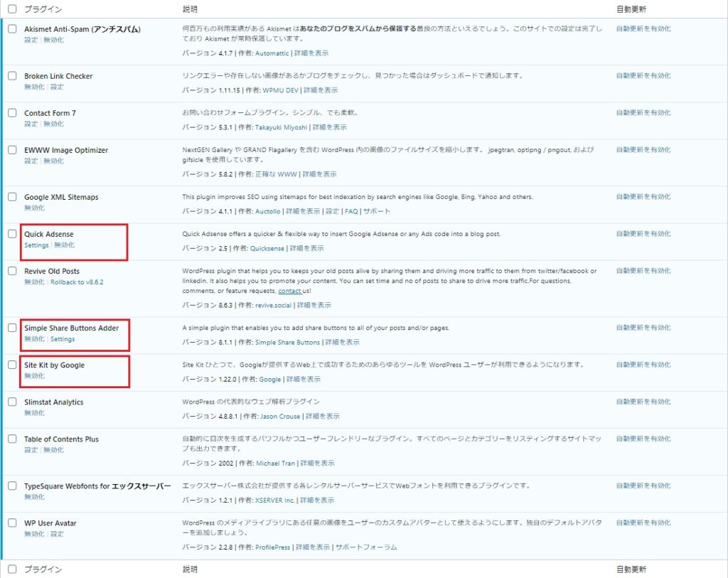Enable auto-updates for Quick Adsense
Screen dimensions: 728x578
(x=643, y=234)
